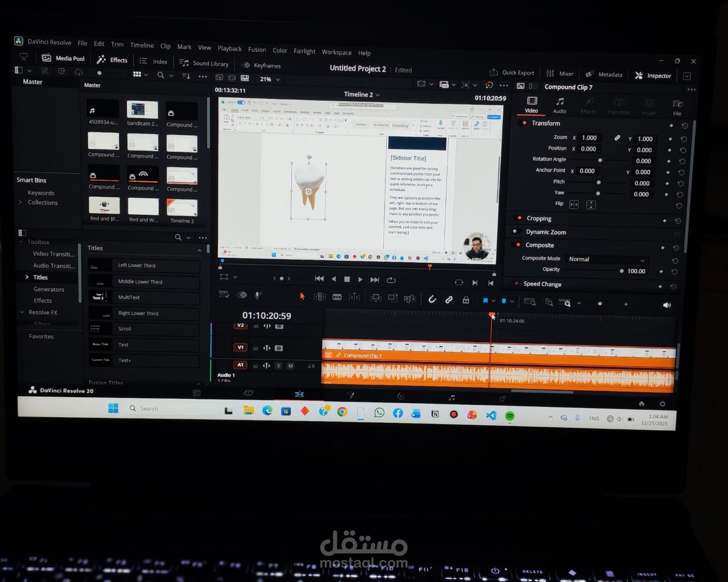Click the Flip horizontal button
Screen dimensions: 728x582
click(574, 204)
